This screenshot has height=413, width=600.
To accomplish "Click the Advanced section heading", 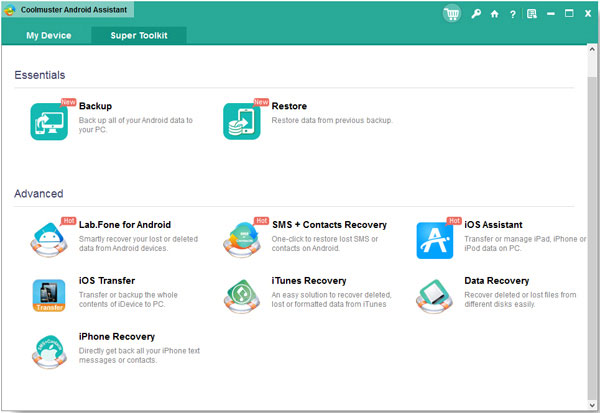I will [39, 194].
